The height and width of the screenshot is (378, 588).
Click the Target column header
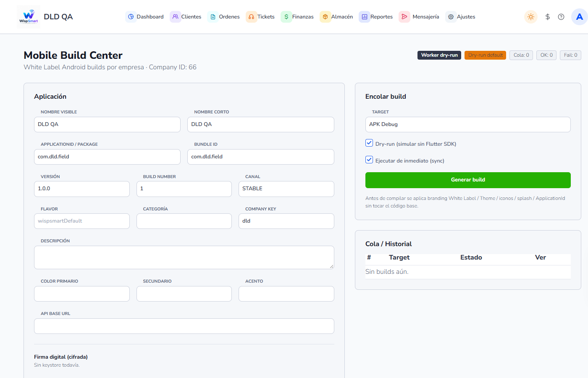(399, 257)
